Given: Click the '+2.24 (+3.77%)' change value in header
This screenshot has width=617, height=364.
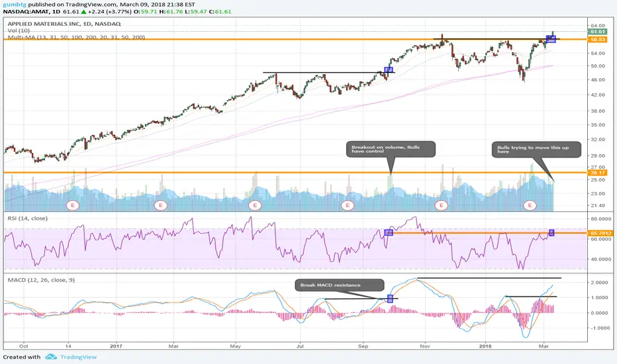Looking at the screenshot, I should [109, 12].
